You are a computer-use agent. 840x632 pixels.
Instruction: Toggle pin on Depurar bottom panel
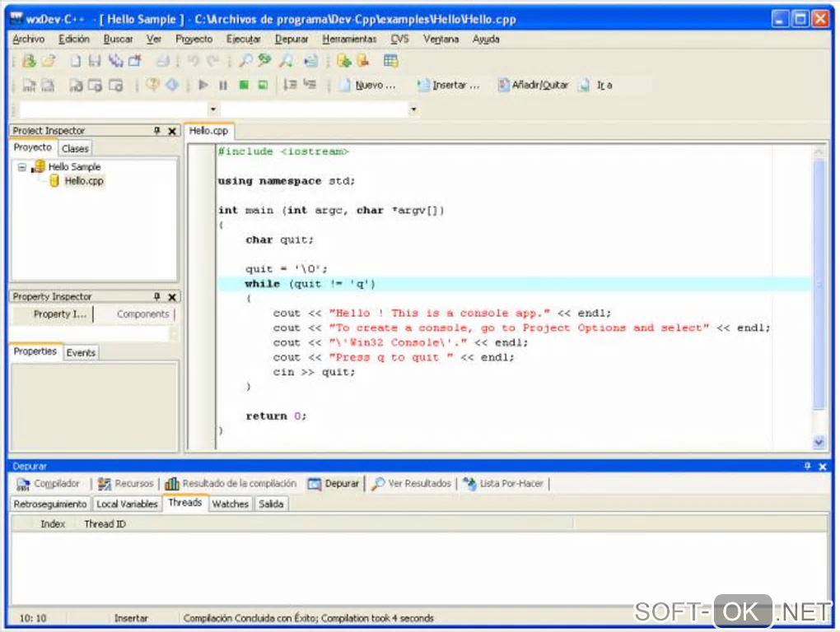tap(807, 467)
